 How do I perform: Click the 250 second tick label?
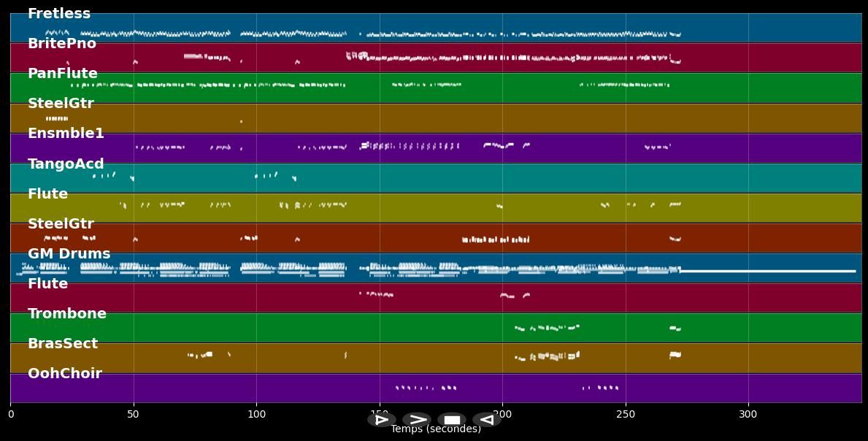click(x=625, y=415)
